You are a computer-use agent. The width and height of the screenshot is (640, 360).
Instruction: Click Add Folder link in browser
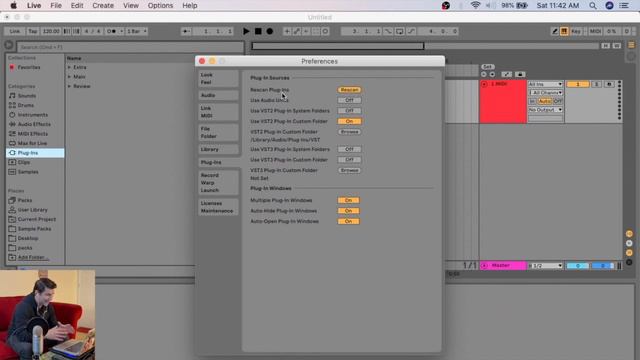pos(33,257)
